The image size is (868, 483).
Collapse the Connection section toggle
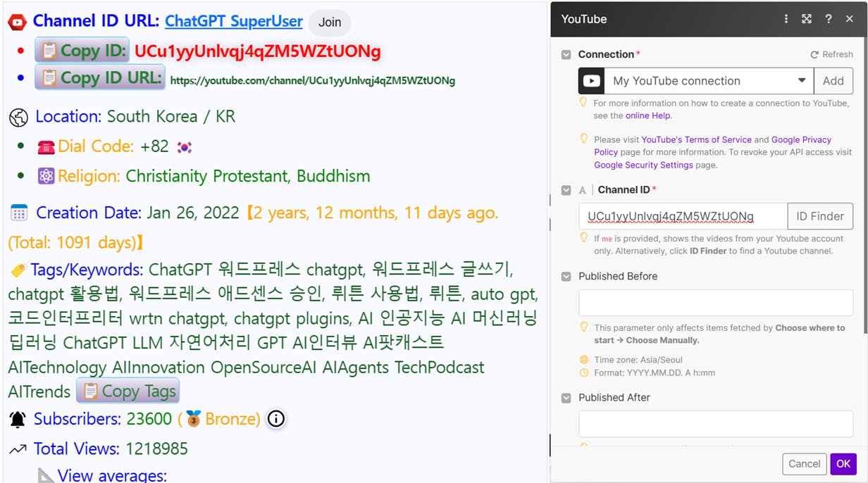(566, 54)
